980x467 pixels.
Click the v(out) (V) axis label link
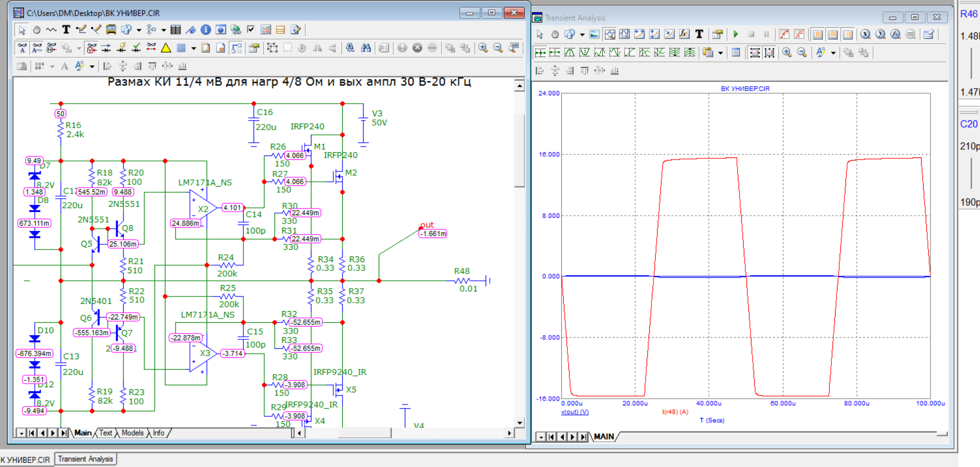575,412
